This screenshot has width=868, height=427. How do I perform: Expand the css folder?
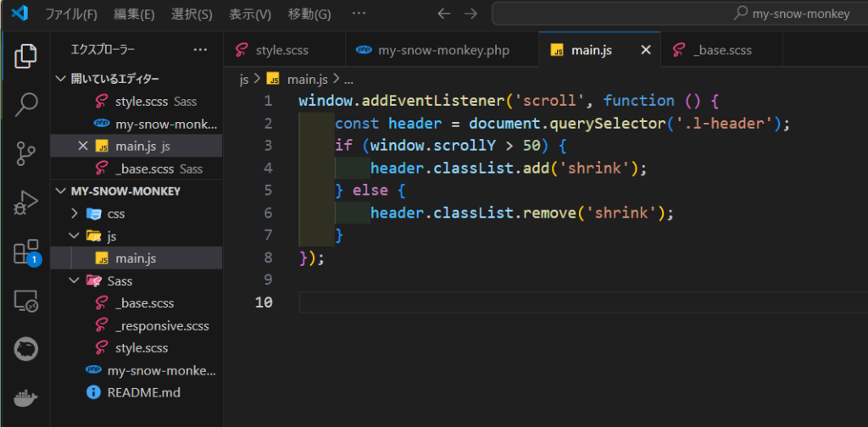136,213
